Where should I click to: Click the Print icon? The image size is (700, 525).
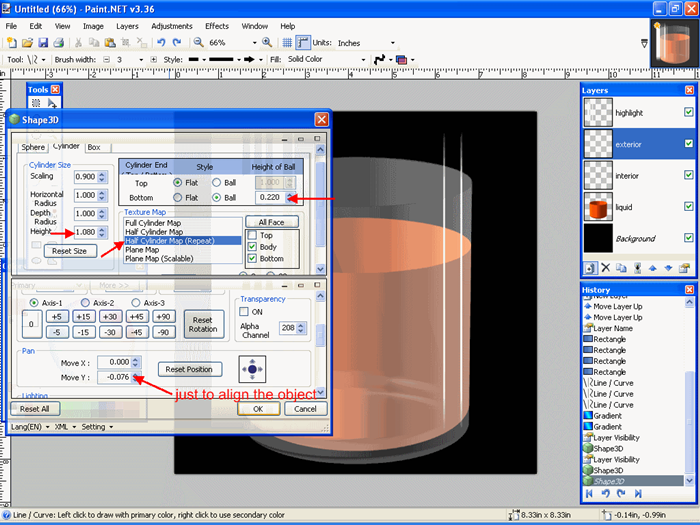tap(58, 43)
